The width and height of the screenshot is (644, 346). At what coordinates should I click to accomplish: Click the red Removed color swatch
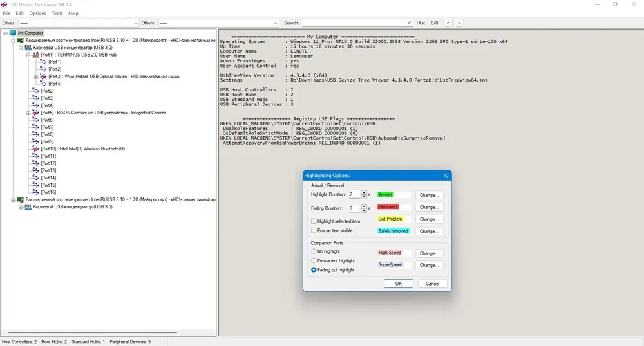pyautogui.click(x=388, y=207)
